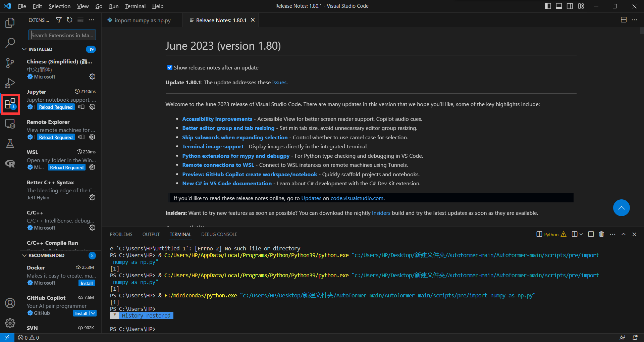Viewport: 644px width, 342px height.
Task: Collapse the INSTALLED extensions section
Action: (x=24, y=49)
